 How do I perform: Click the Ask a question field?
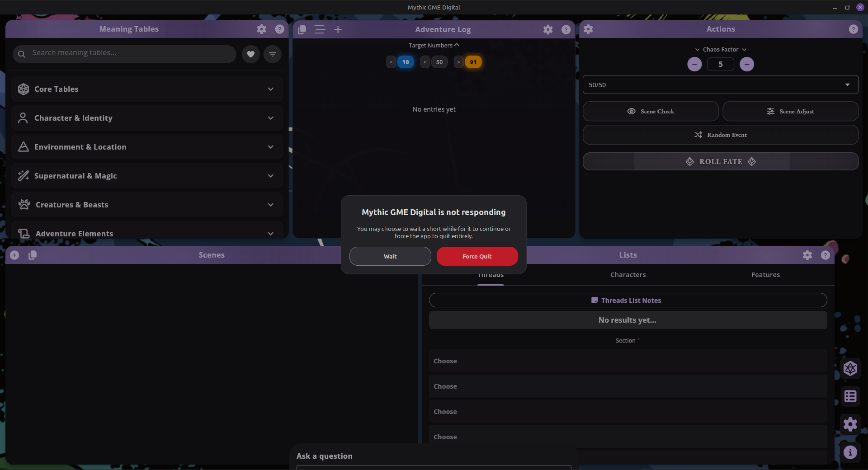click(434, 467)
